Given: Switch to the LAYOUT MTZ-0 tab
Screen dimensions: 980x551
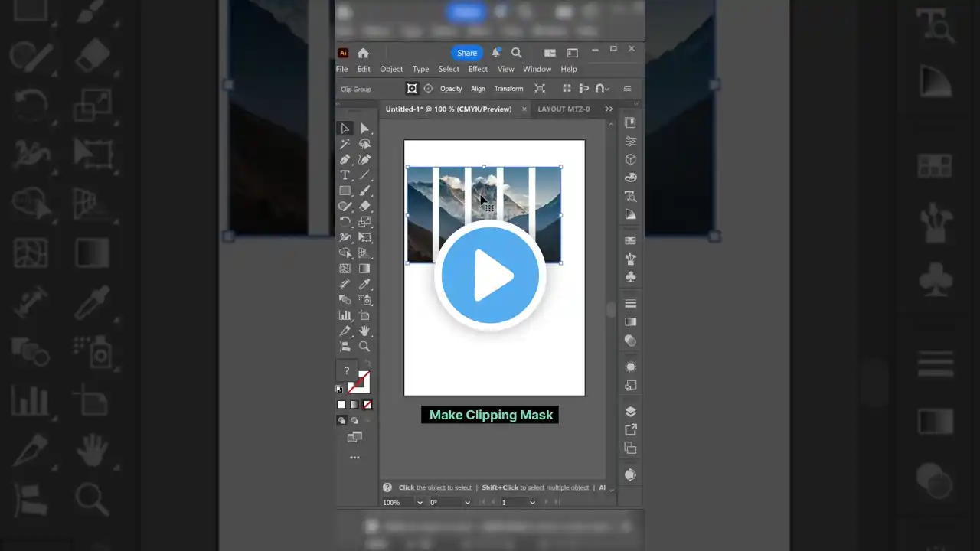Looking at the screenshot, I should [563, 109].
